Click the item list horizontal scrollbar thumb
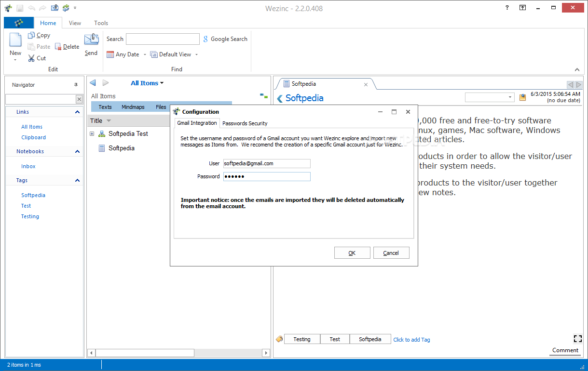This screenshot has width=588, height=371. (x=145, y=353)
